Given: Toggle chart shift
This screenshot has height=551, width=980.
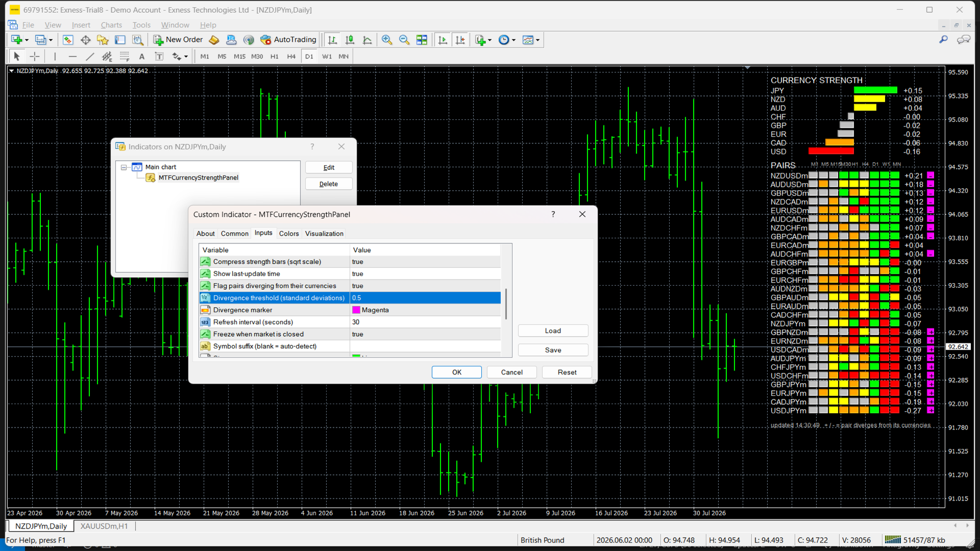Looking at the screenshot, I should coord(460,40).
